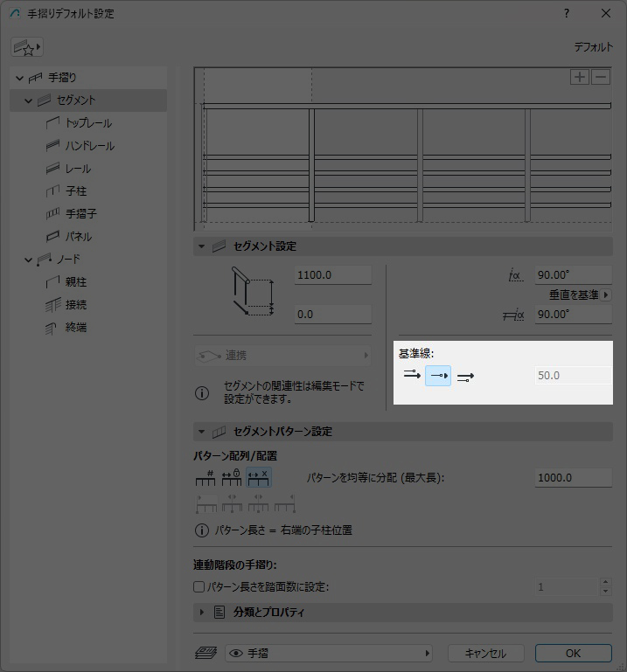Viewport: 627px width, 672px height.
Task: Select パネル in the segment tree
Action: point(78,237)
